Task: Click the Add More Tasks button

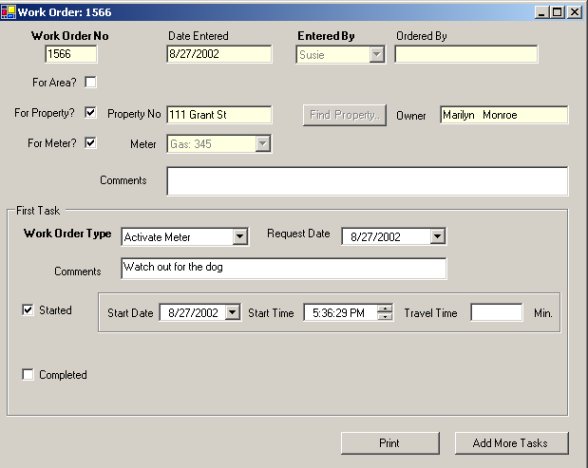Action: [512, 443]
